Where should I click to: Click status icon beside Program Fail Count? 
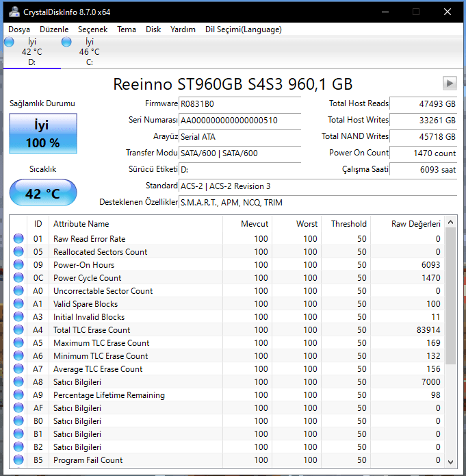point(18,460)
